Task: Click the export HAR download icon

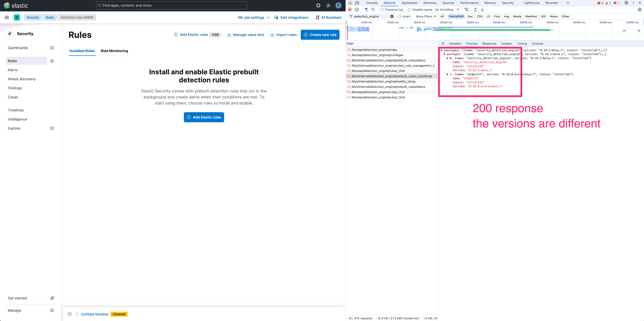Action: coord(482,9)
